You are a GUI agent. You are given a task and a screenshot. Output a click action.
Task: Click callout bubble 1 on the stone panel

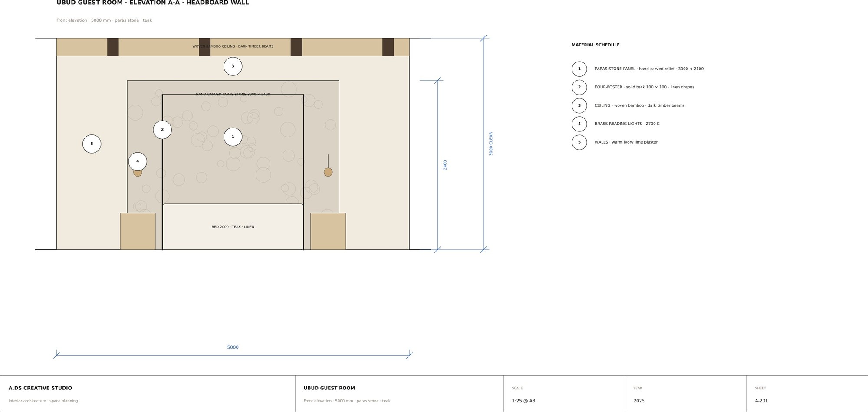(x=233, y=137)
